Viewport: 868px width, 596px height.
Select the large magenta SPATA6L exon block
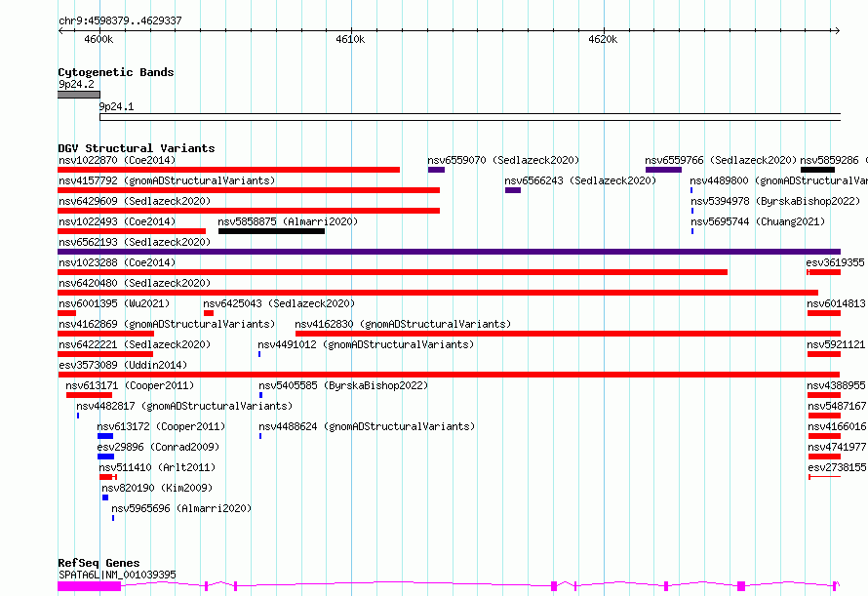[x=89, y=586]
